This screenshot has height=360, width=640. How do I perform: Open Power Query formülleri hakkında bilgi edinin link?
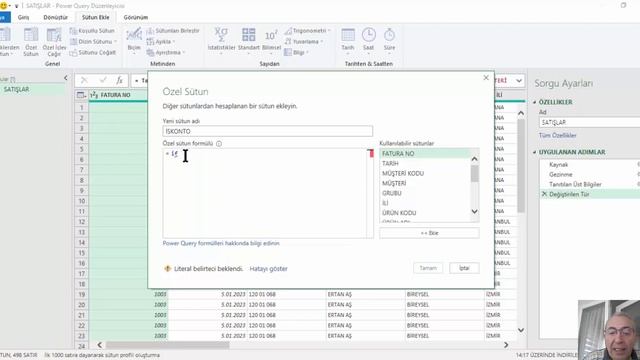[x=221, y=243]
